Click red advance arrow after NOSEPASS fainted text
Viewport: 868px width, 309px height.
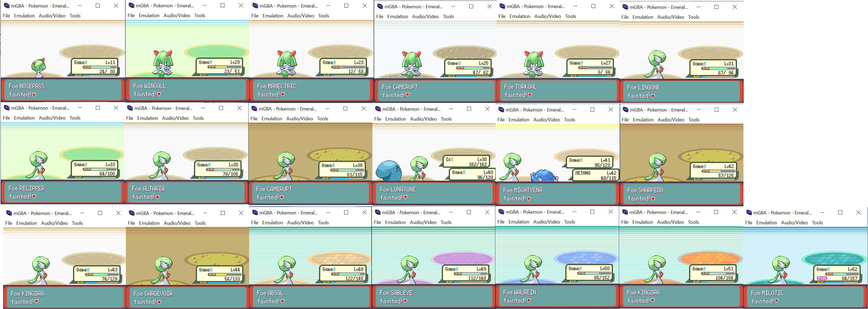click(x=34, y=95)
